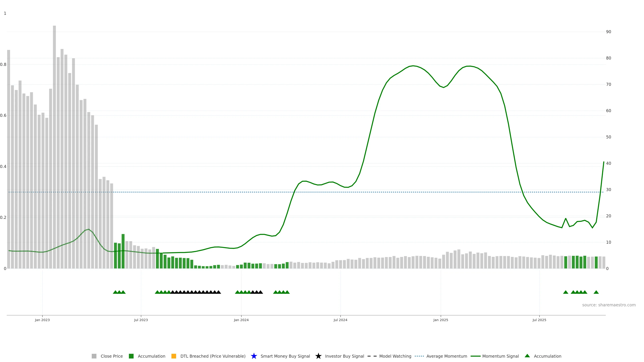Hide the Close Price series via legend label
This screenshot has width=644, height=362.
(112, 356)
